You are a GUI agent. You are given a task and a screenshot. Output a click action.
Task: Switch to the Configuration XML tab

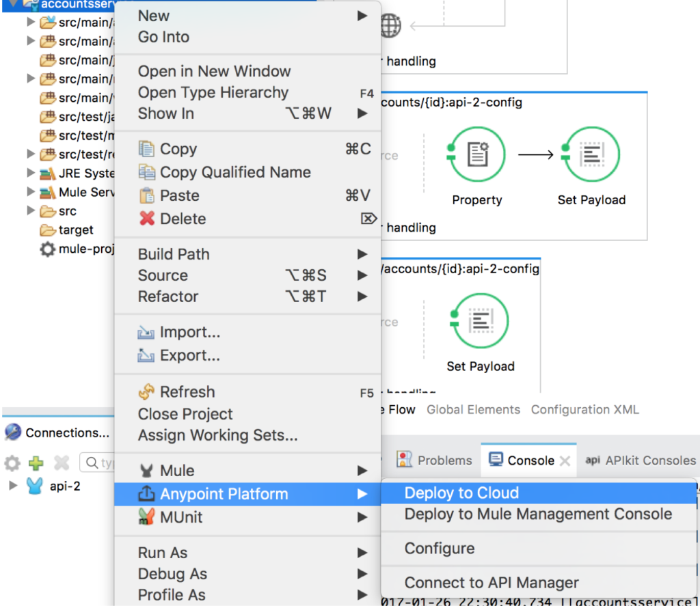[585, 409]
